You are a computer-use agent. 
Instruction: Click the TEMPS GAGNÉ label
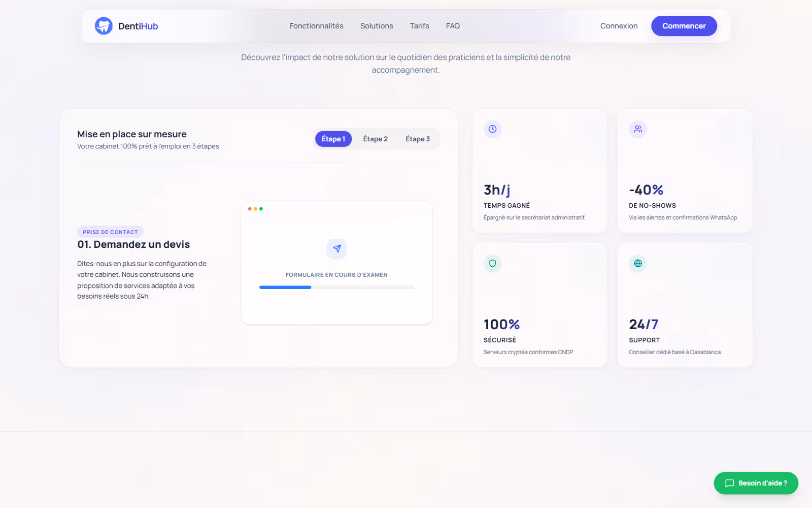click(x=506, y=206)
